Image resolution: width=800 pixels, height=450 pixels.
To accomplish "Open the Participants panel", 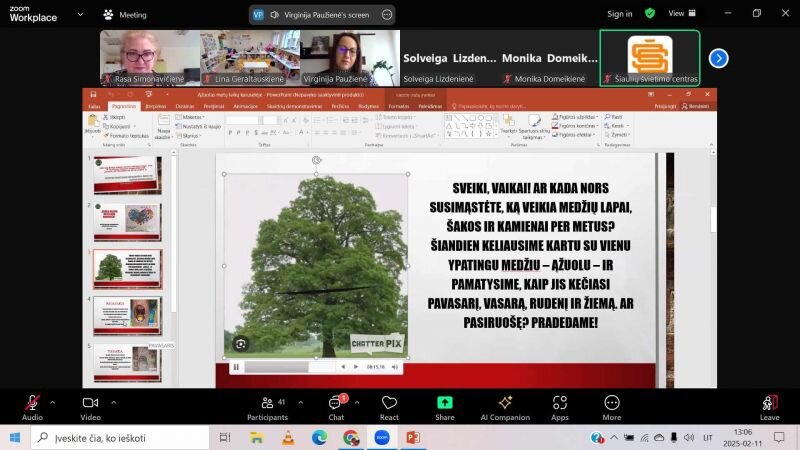I will (267, 403).
